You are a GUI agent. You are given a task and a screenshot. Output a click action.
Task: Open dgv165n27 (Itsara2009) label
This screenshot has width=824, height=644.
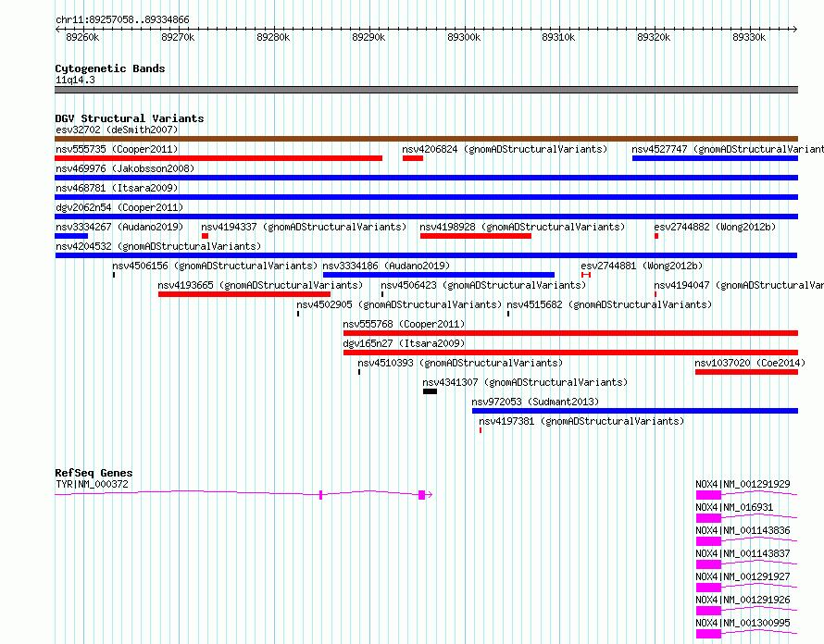click(404, 343)
